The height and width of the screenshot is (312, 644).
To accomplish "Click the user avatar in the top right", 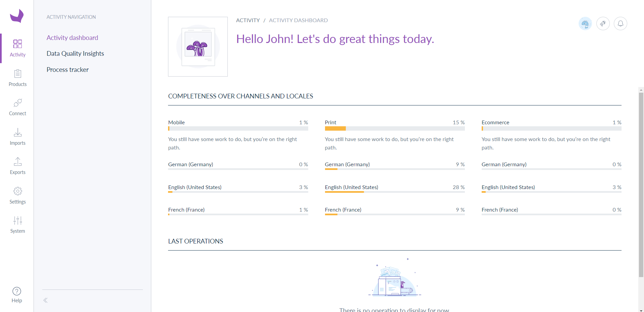I will pos(585,24).
